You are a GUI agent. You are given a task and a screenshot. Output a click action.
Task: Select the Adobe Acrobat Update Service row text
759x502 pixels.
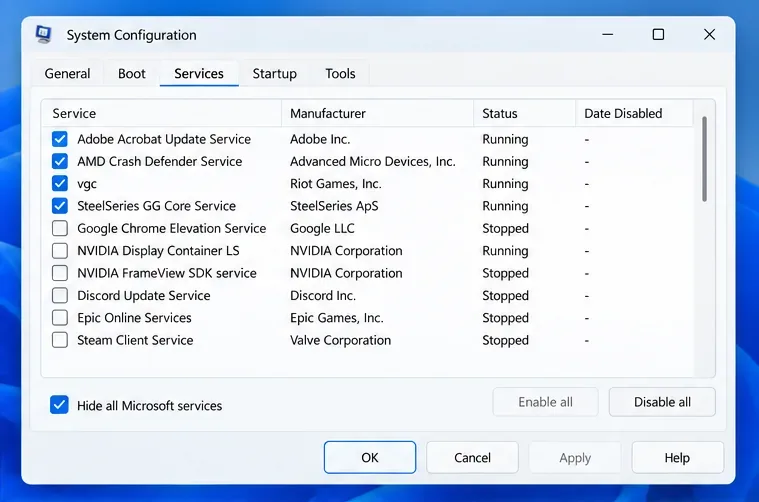tap(164, 139)
